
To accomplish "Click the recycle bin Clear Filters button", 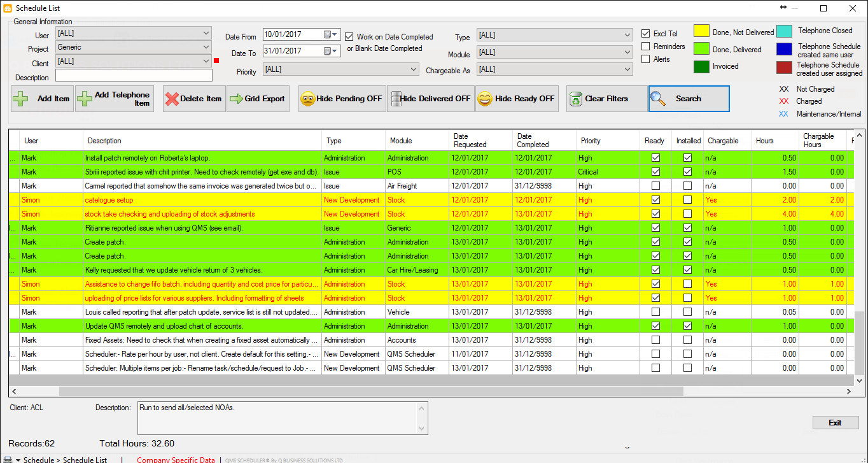I will [606, 99].
